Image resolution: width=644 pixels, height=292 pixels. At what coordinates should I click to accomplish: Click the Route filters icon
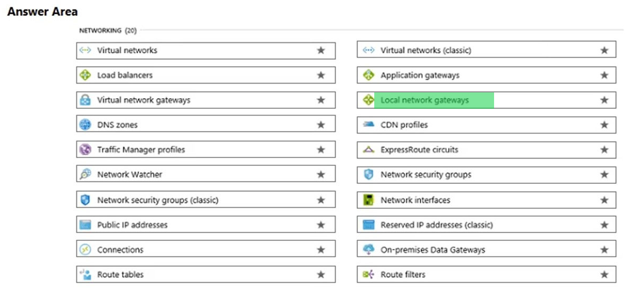368,275
